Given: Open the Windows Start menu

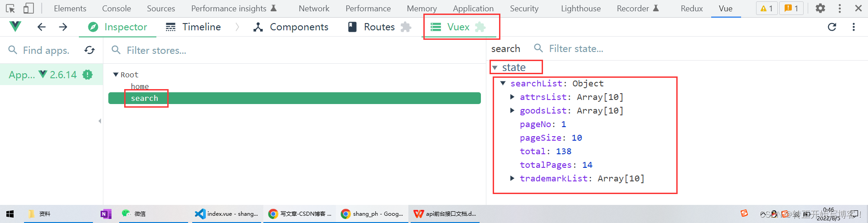Looking at the screenshot, I should pos(10,214).
